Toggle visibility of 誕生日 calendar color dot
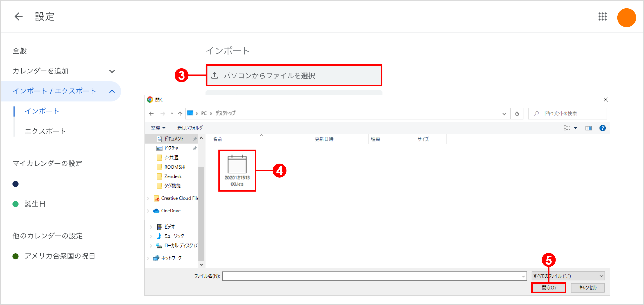The width and height of the screenshot is (644, 305). click(x=15, y=204)
